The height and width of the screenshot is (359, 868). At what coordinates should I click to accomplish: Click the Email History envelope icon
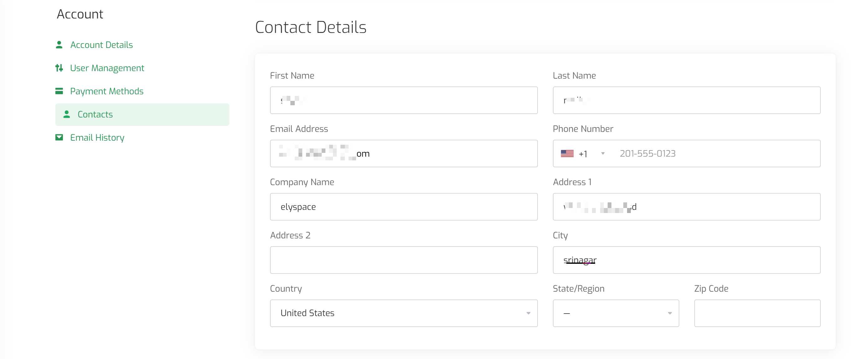click(x=59, y=137)
